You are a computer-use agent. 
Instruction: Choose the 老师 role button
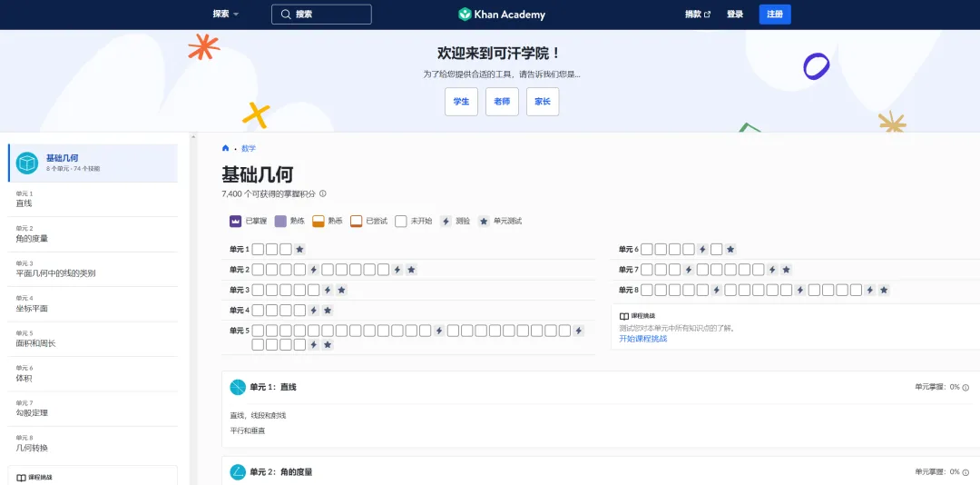502,102
